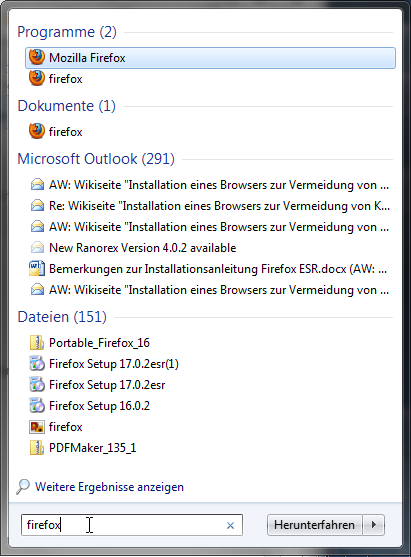
Task: Open the New Ranorex Version 4.0.2 available email
Action: [x=210, y=248]
